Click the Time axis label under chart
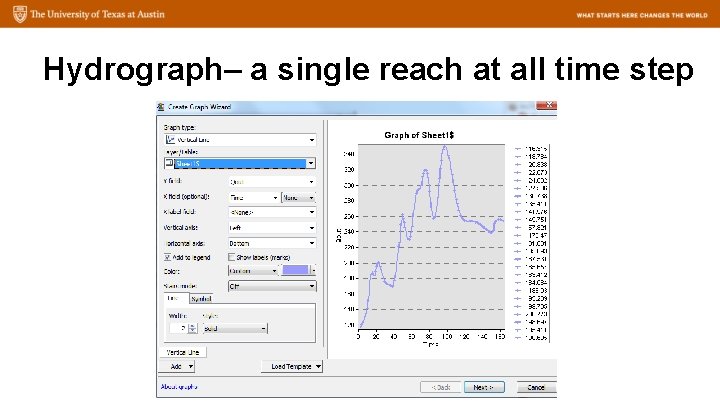720x405 pixels. tap(430, 344)
